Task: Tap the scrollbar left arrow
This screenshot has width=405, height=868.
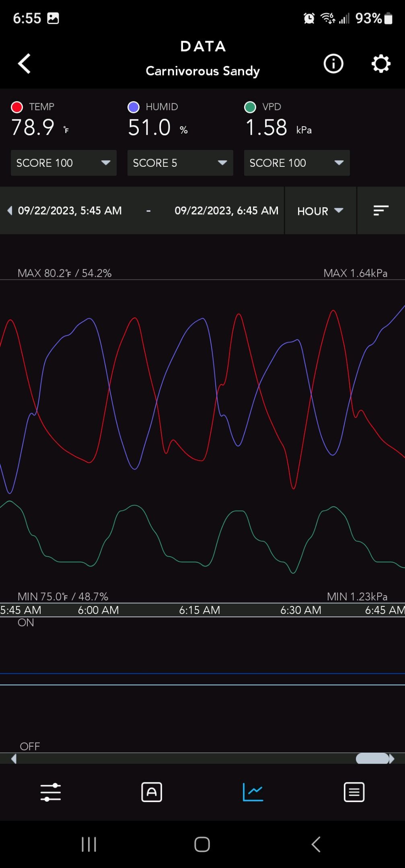Action: (x=14, y=759)
